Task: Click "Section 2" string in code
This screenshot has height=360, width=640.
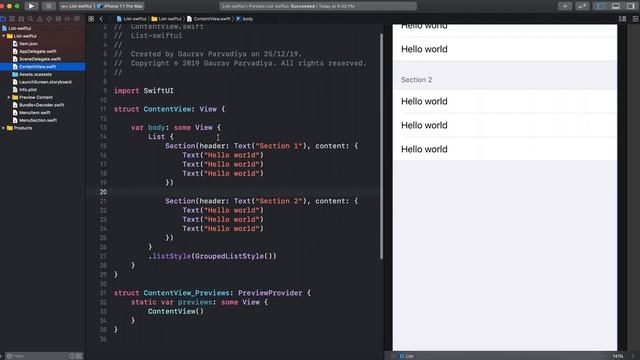Action: (x=279, y=201)
